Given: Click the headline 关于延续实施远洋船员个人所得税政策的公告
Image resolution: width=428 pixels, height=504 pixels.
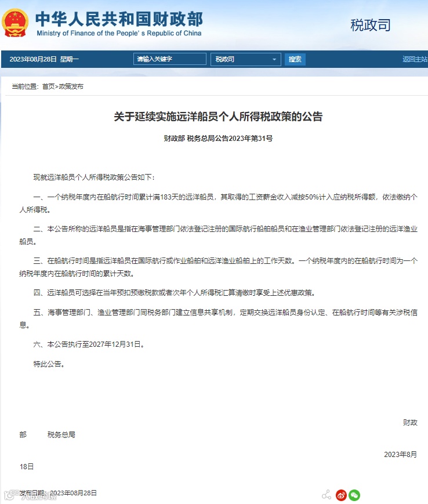Looking at the screenshot, I should coord(218,117).
